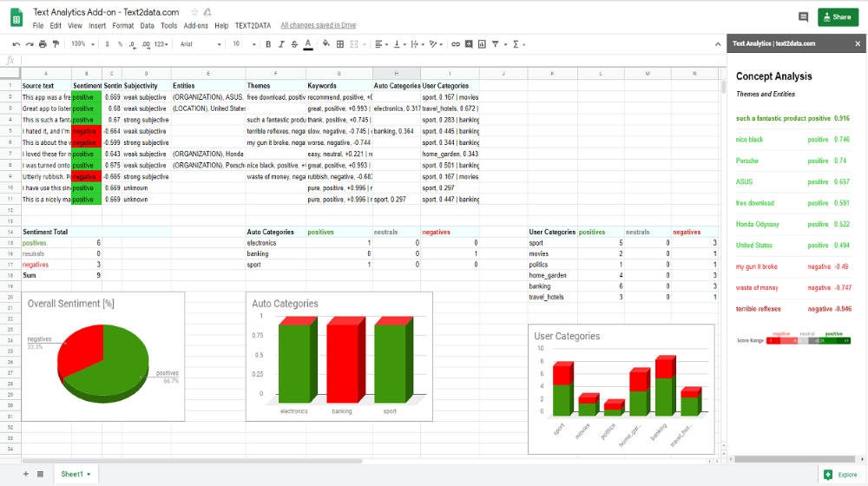Open the fill color bucket tool
Image resolution: width=868 pixels, height=486 pixels.
(x=325, y=44)
